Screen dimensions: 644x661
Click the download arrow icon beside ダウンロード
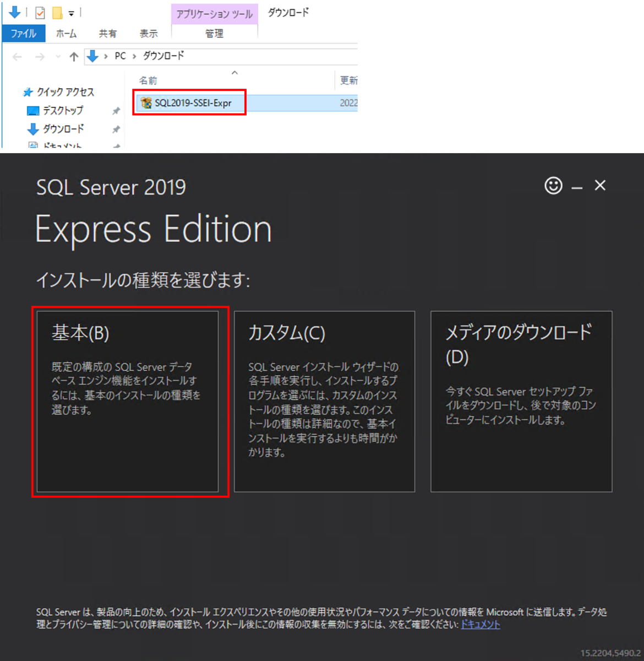(33, 129)
